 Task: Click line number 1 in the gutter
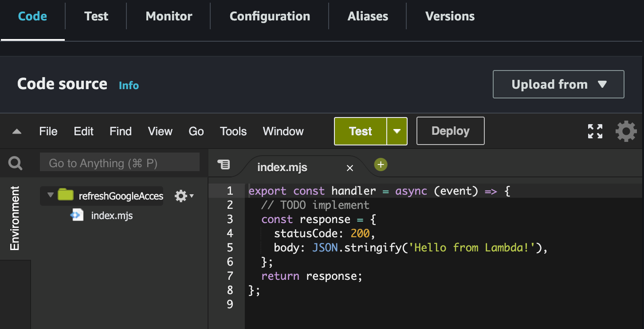pos(230,191)
